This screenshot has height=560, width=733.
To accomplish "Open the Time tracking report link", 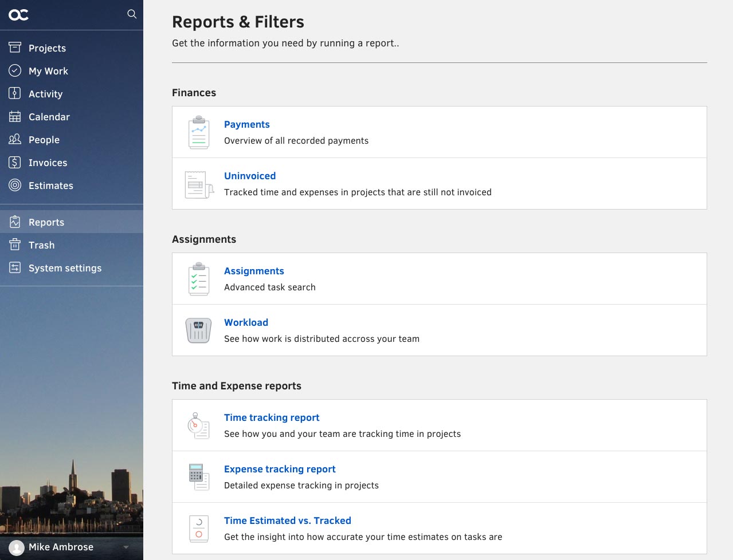I will (272, 417).
